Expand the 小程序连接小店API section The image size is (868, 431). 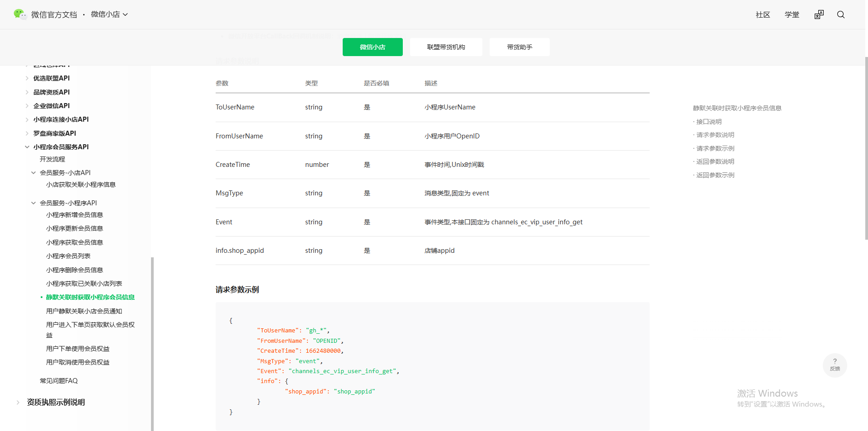(x=27, y=119)
